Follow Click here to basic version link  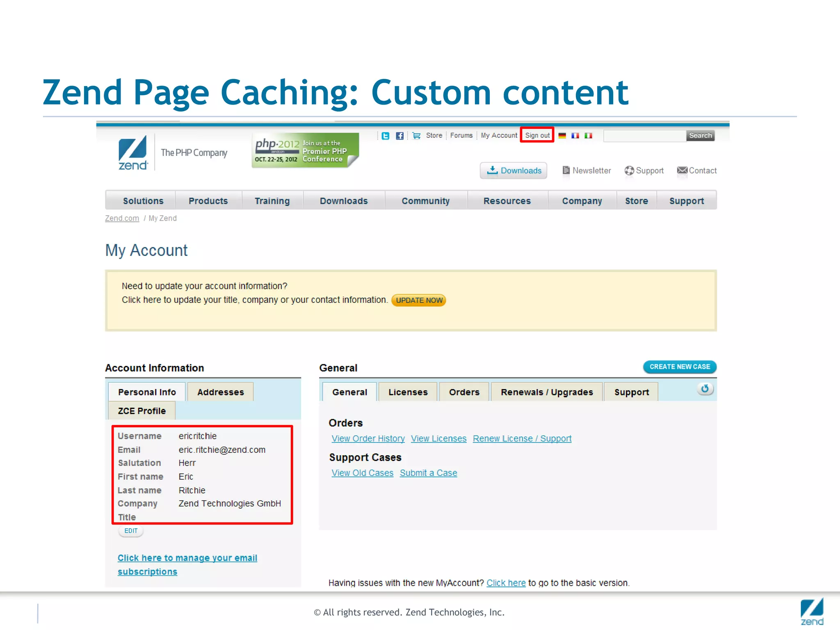click(506, 583)
